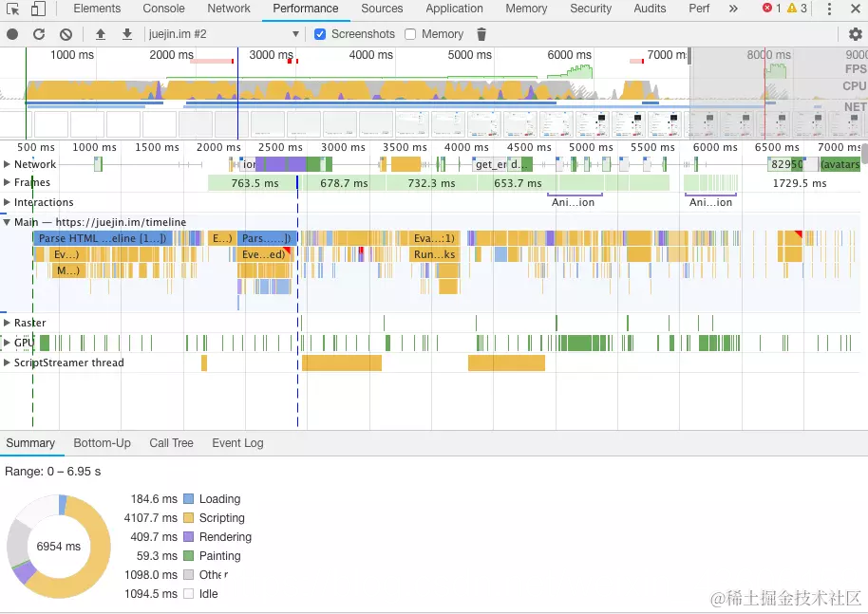Viewport: 868px width, 614px height.
Task: Open the Security tab
Action: point(591,9)
